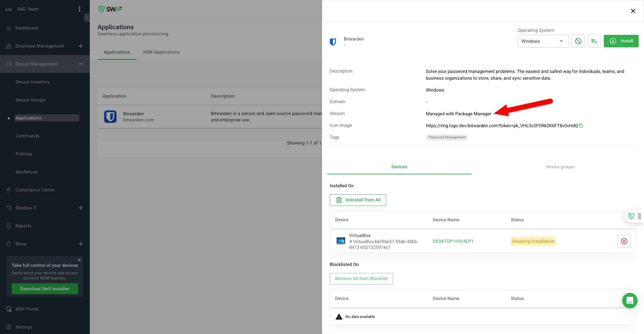Click the green Install button

(621, 41)
